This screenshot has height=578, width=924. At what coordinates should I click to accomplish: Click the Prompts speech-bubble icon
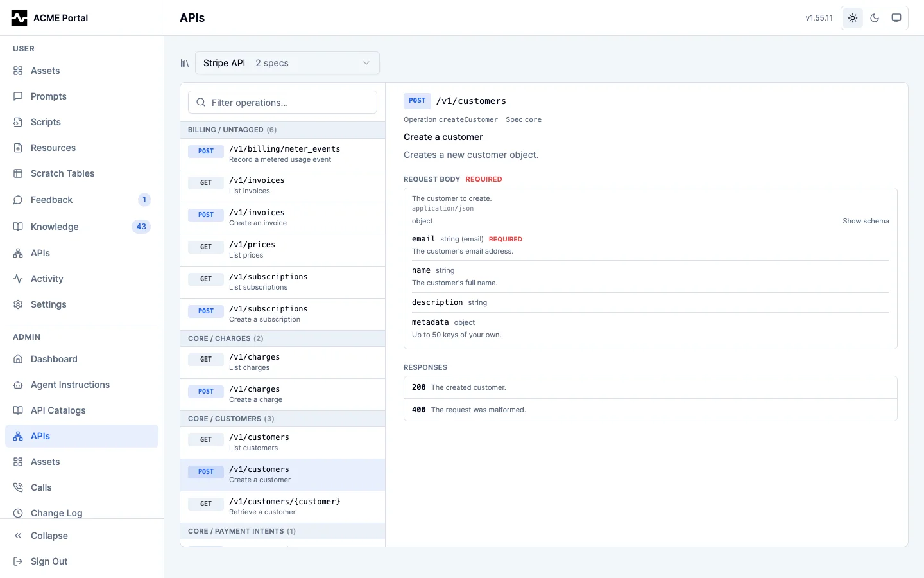coord(18,96)
